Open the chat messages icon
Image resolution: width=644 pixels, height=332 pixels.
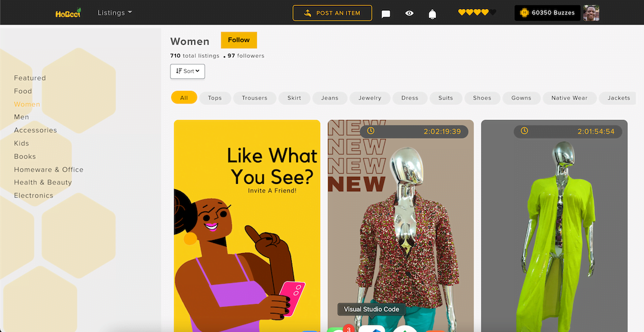[x=386, y=14]
